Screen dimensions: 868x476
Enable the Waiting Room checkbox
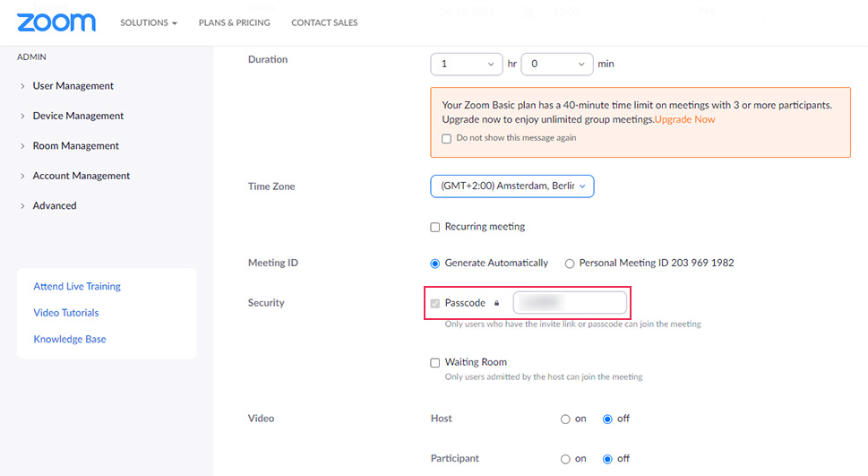tap(435, 363)
